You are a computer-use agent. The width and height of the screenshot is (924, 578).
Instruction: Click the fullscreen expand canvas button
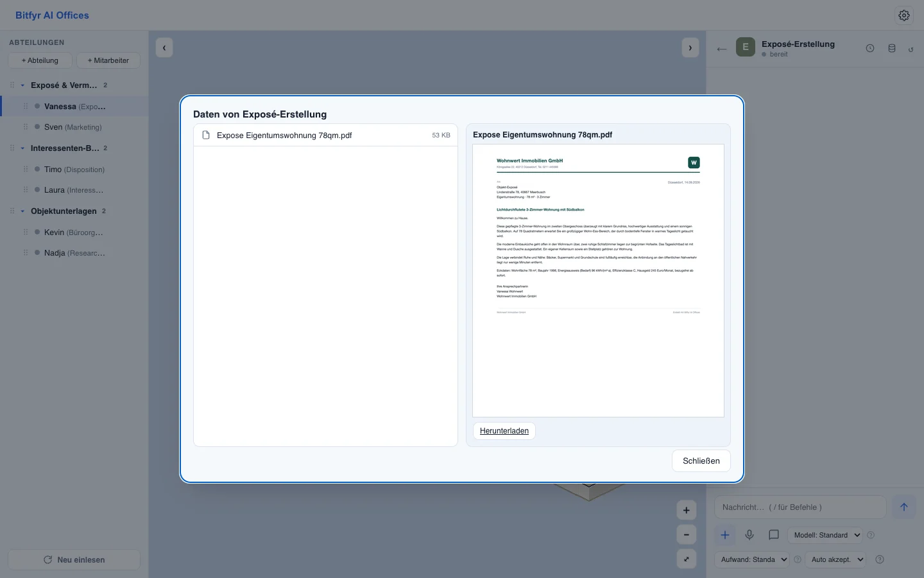point(687,559)
